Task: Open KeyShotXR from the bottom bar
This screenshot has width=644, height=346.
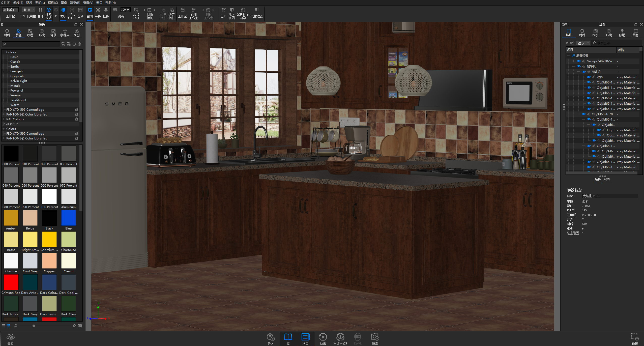Action: (x=340, y=338)
